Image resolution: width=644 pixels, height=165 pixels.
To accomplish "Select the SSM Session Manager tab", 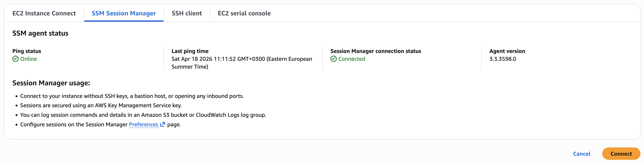I will 124,13.
